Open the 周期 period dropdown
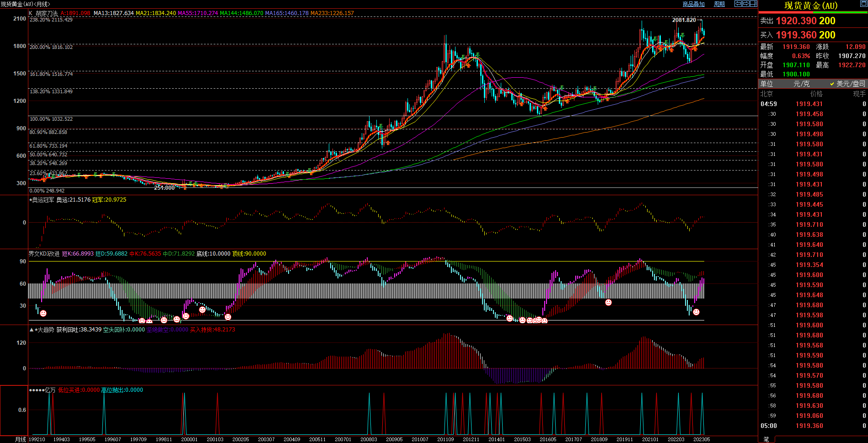Viewport: 868px width, 443px height. pyautogui.click(x=719, y=4)
